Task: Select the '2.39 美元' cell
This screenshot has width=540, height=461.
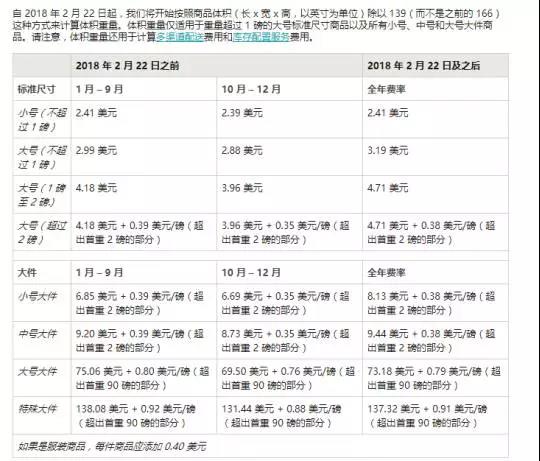Action: coord(242,113)
